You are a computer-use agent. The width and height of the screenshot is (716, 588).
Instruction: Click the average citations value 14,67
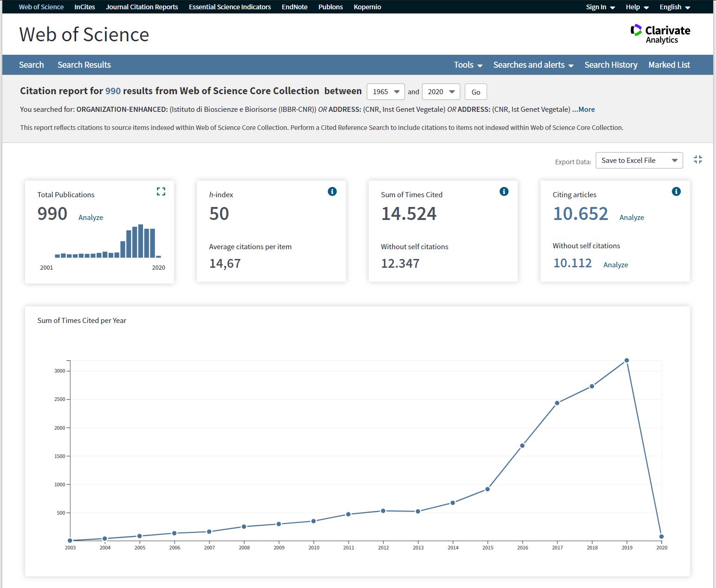[x=225, y=264]
